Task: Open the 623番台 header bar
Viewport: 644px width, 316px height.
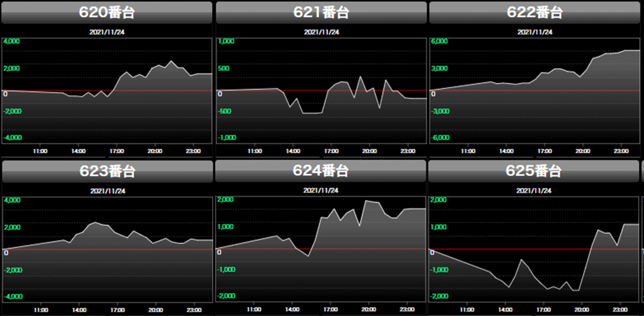Action: pyautogui.click(x=108, y=171)
